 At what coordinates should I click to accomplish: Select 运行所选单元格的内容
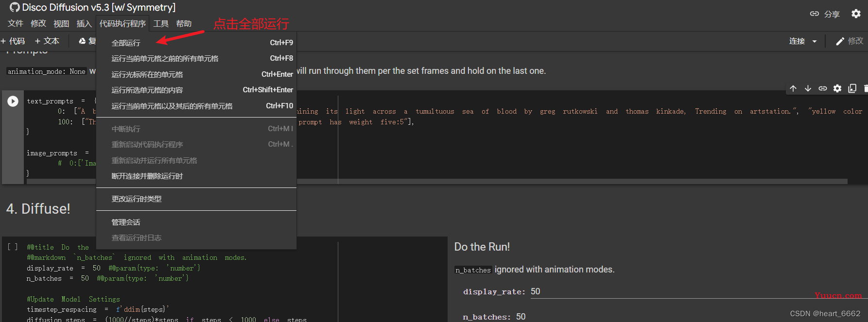pos(196,90)
